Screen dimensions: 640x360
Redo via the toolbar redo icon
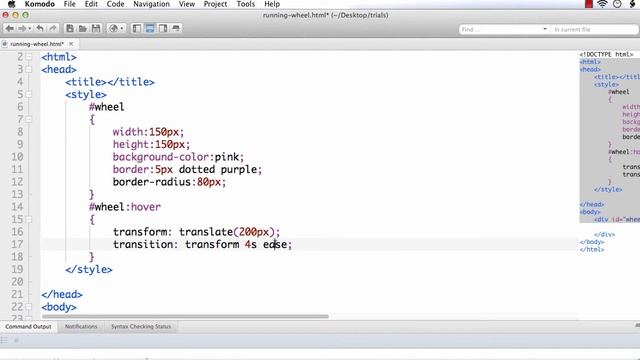click(x=53, y=29)
